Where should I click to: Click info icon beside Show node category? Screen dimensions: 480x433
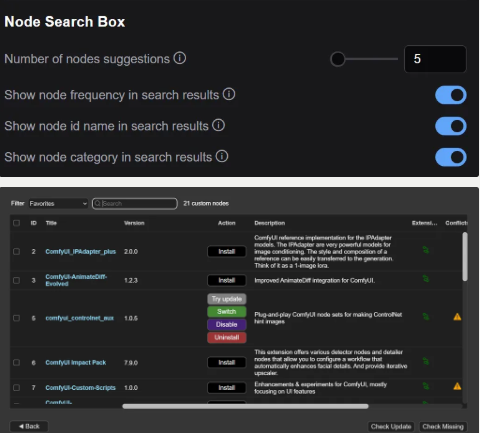(222, 156)
